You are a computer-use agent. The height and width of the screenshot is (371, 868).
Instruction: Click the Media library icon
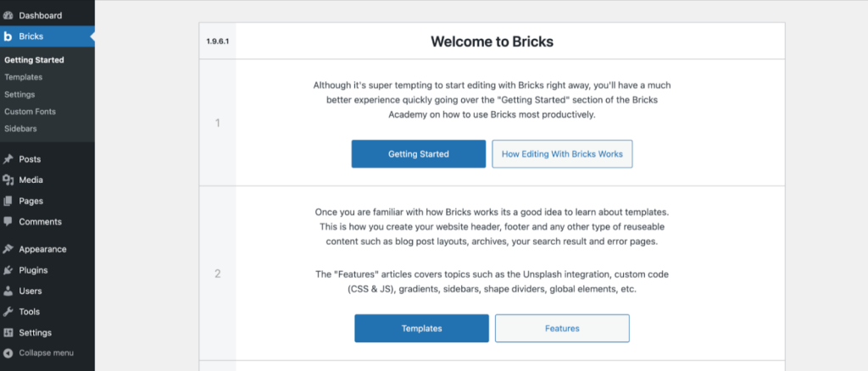(x=8, y=180)
